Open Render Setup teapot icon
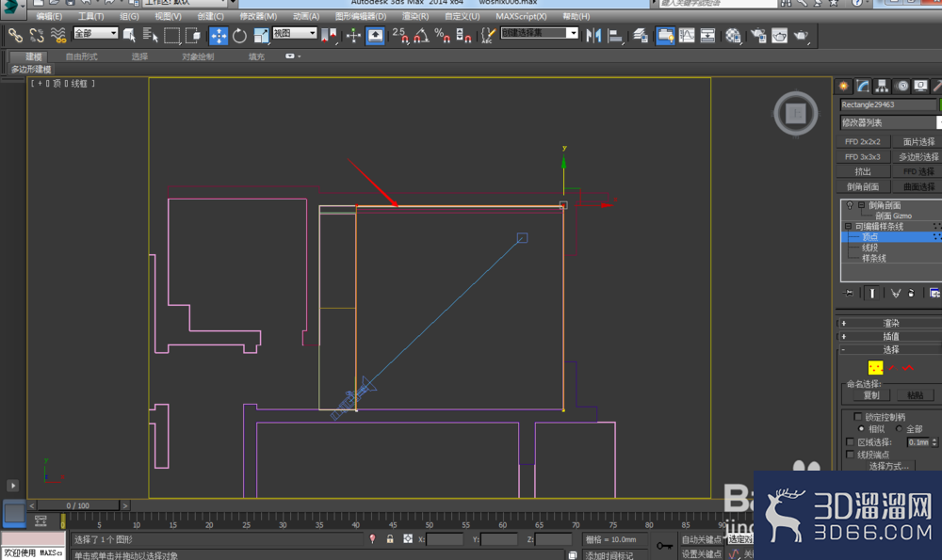 (x=758, y=36)
